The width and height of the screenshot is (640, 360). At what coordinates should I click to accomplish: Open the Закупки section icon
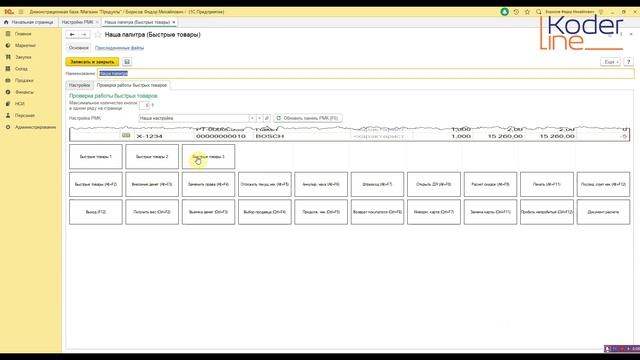[8, 57]
